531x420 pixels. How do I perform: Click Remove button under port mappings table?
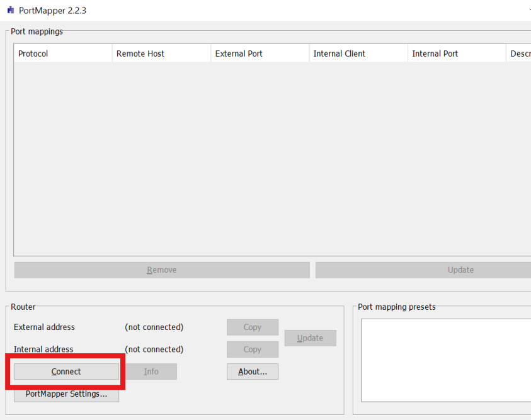pos(162,270)
